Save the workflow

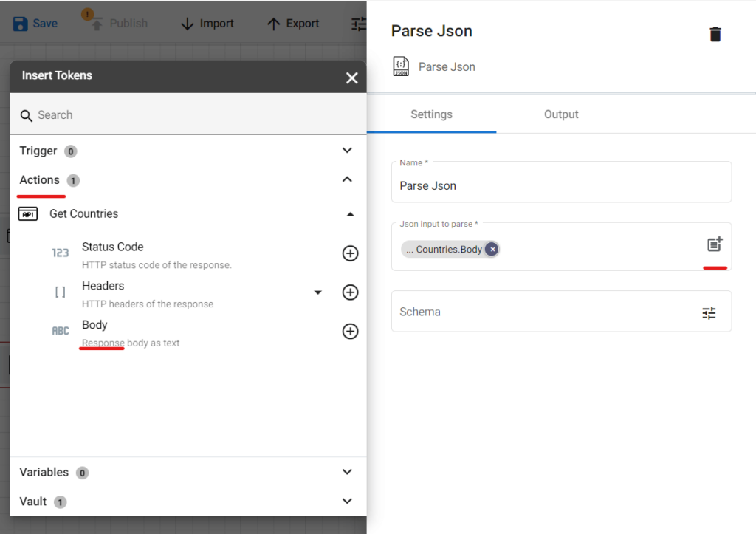click(x=35, y=23)
